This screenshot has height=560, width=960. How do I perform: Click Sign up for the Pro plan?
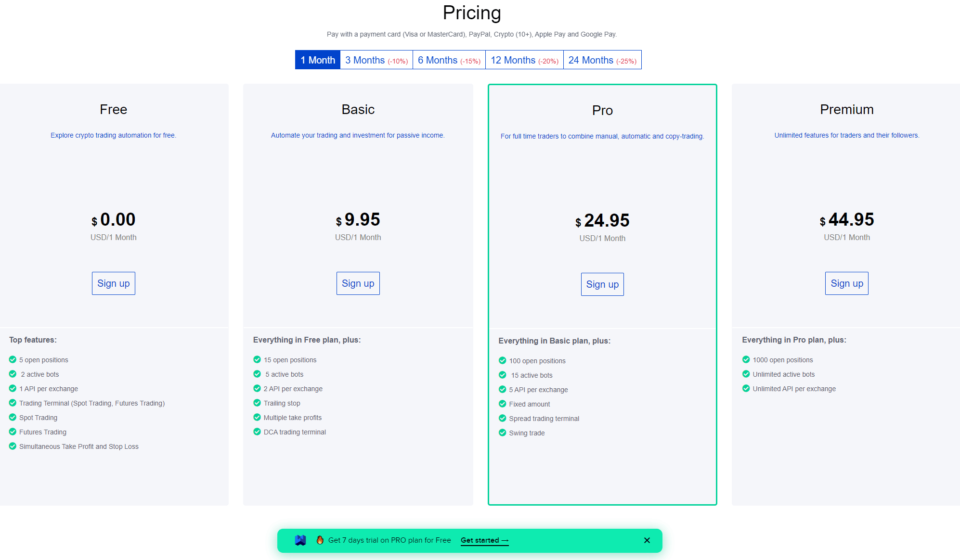(x=602, y=284)
